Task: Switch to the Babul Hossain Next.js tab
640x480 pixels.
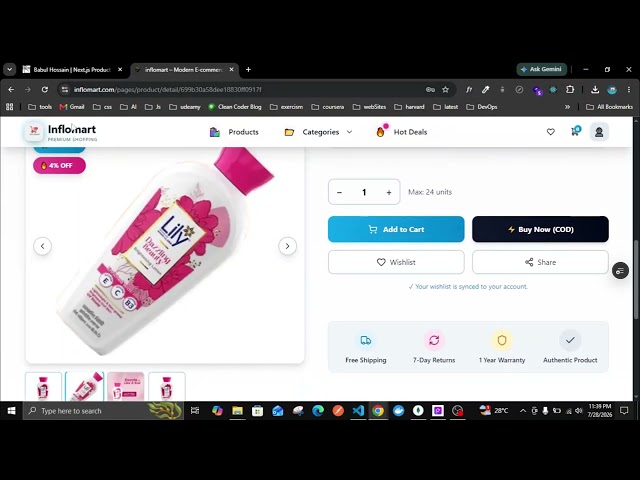Action: 72,70
